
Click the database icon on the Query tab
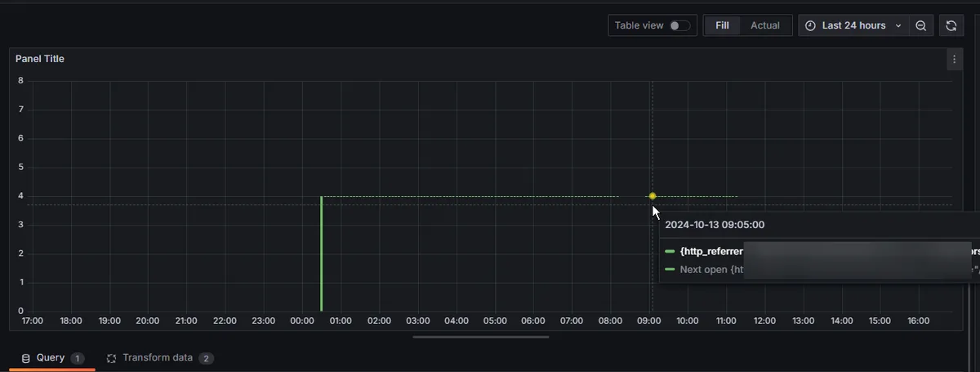pos(25,358)
